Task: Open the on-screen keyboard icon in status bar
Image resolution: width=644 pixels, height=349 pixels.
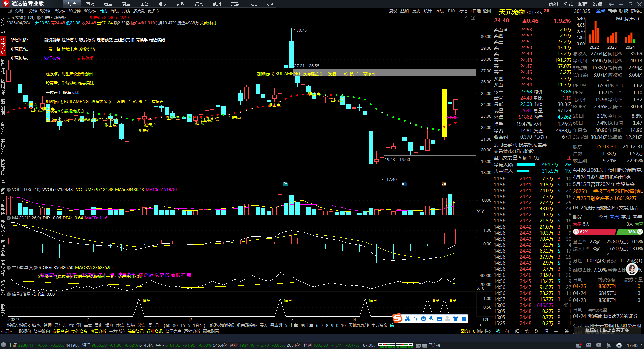Action: pyautogui.click(x=589, y=345)
